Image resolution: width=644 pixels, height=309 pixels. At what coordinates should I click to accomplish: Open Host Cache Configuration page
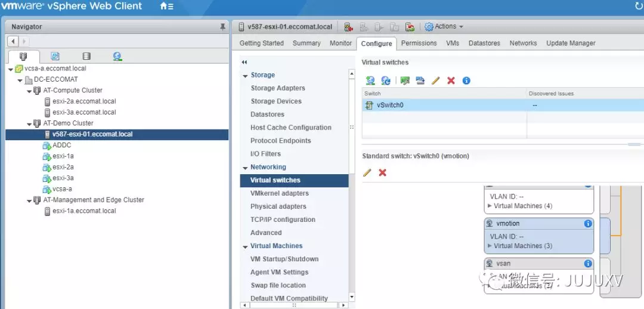[291, 128]
